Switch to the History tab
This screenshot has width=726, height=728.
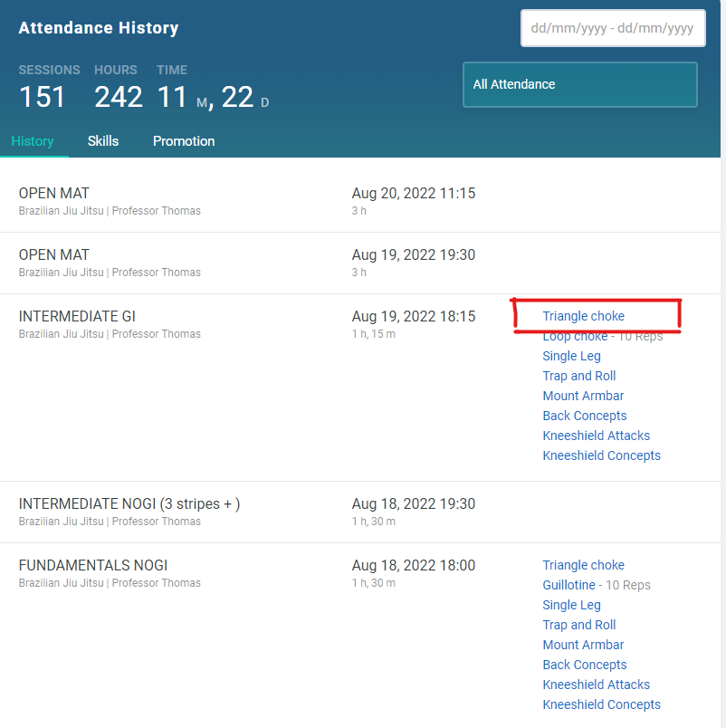pyautogui.click(x=33, y=141)
